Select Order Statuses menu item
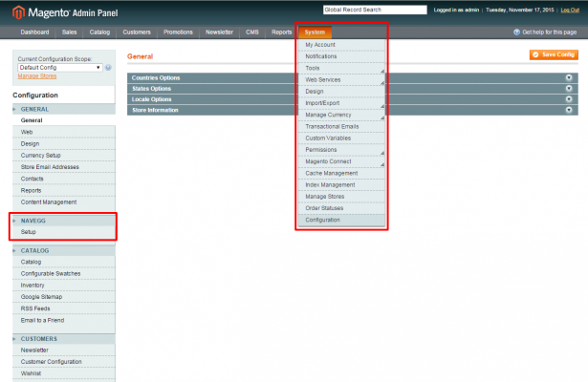The height and width of the screenshot is (382, 588). click(x=341, y=208)
